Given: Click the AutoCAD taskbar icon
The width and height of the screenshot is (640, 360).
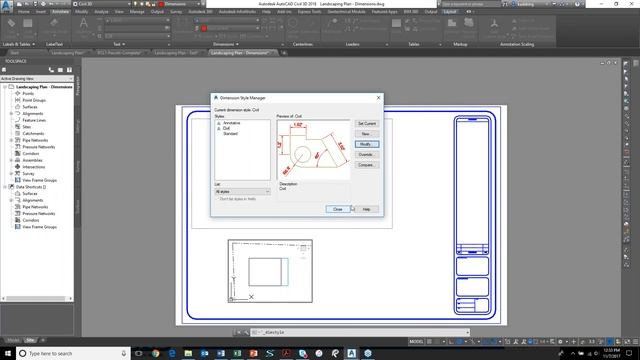Looking at the screenshot, I should tap(351, 353).
